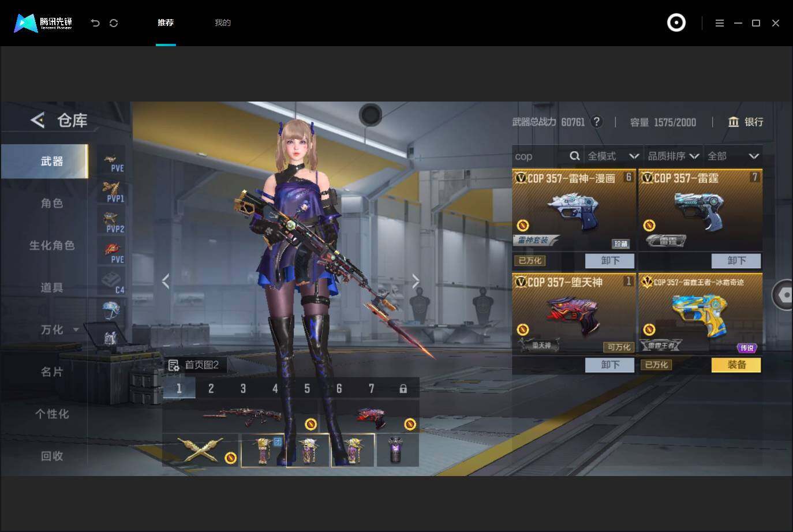This screenshot has height=532, width=793.
Task: Equip the 雷霆王者-冰寿奇迹 pistol
Action: click(736, 365)
